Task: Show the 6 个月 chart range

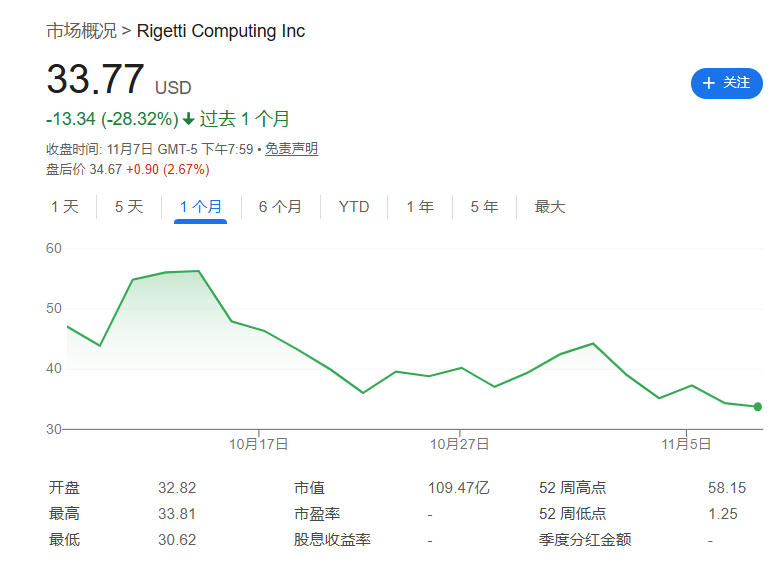Action: click(280, 207)
